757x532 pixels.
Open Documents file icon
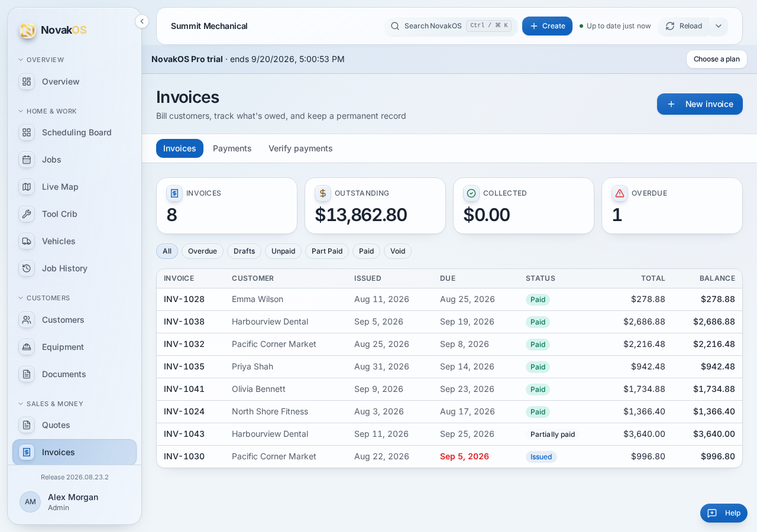point(27,374)
